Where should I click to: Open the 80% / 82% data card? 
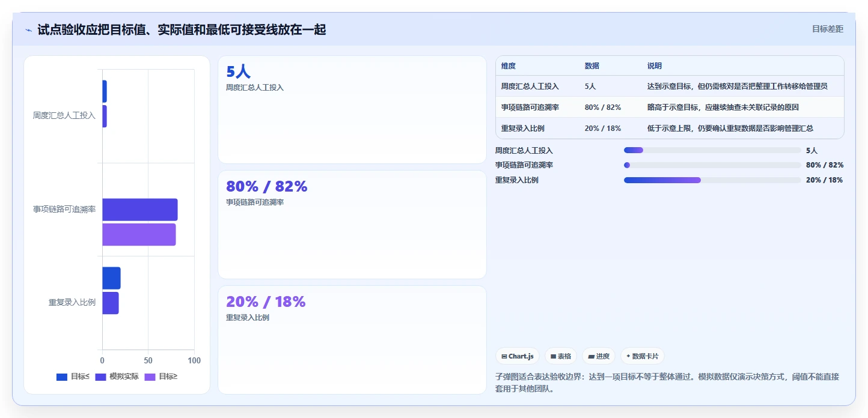352,225
